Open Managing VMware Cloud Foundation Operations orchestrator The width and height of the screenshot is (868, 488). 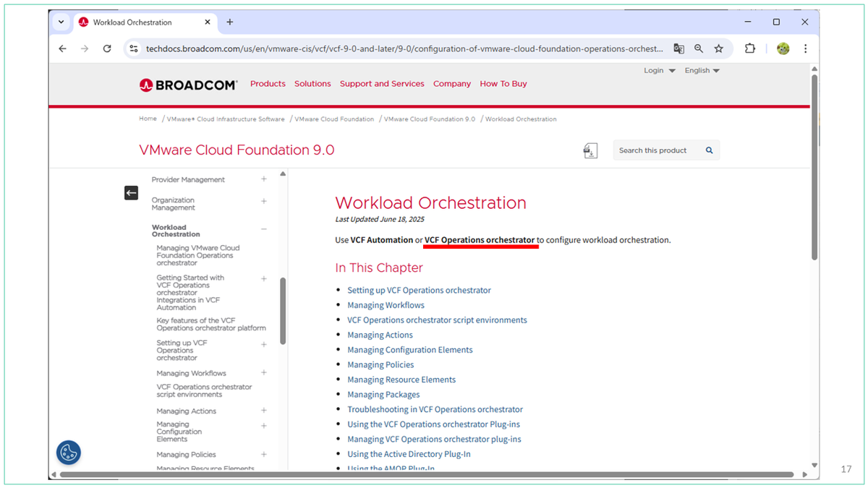tap(198, 255)
